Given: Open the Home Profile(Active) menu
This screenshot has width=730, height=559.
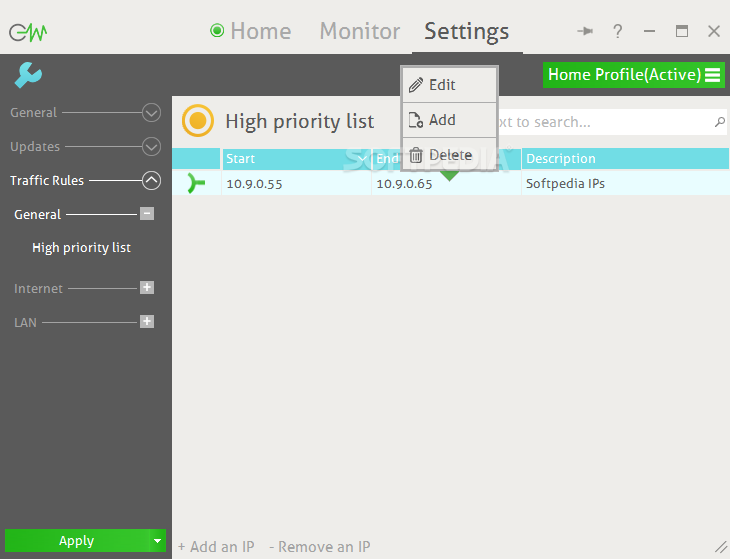Looking at the screenshot, I should click(634, 75).
